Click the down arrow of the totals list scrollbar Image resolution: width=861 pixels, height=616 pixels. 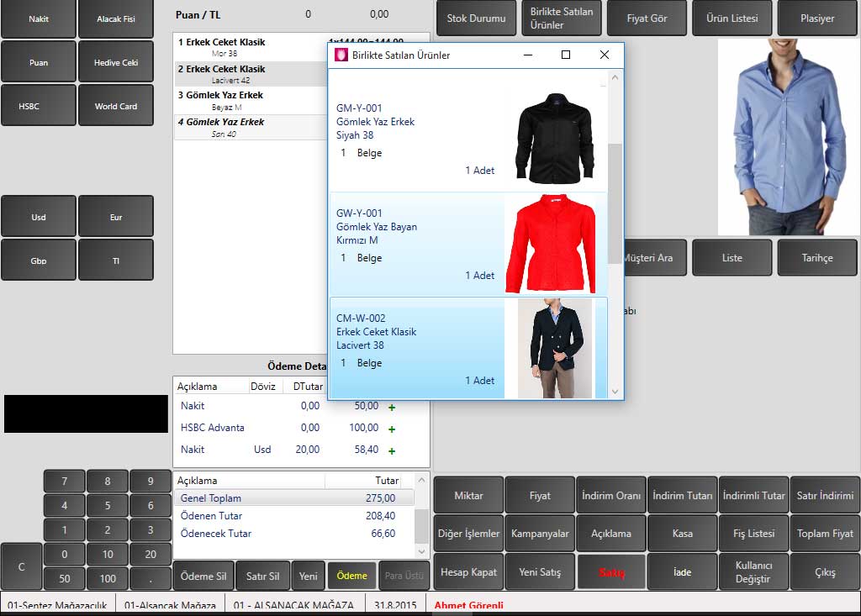[x=421, y=551]
